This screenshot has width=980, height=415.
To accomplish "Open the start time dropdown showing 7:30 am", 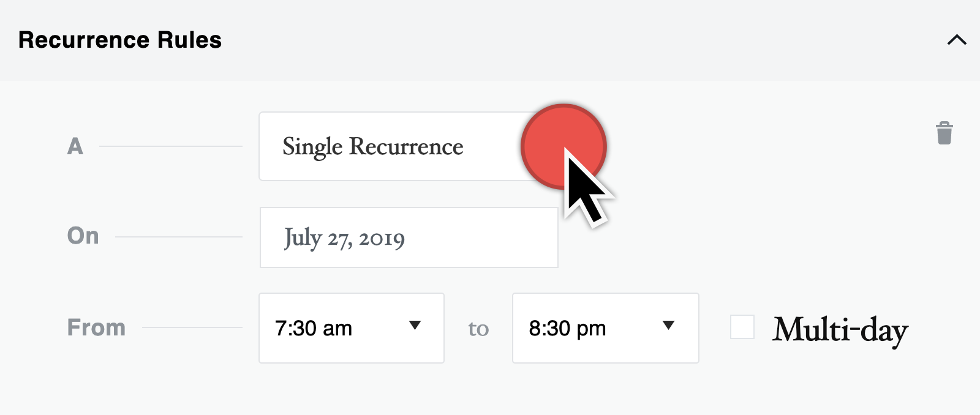I will coord(352,328).
